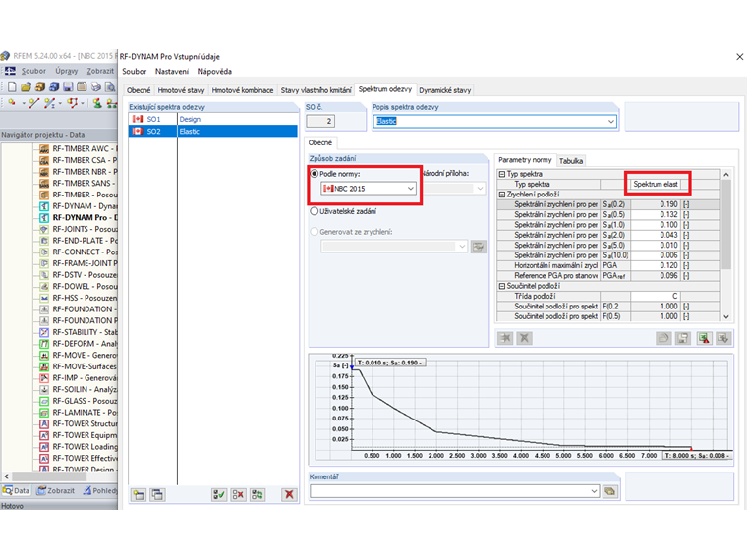
Task: Click Excel export icon under parameters table
Action: (704, 338)
